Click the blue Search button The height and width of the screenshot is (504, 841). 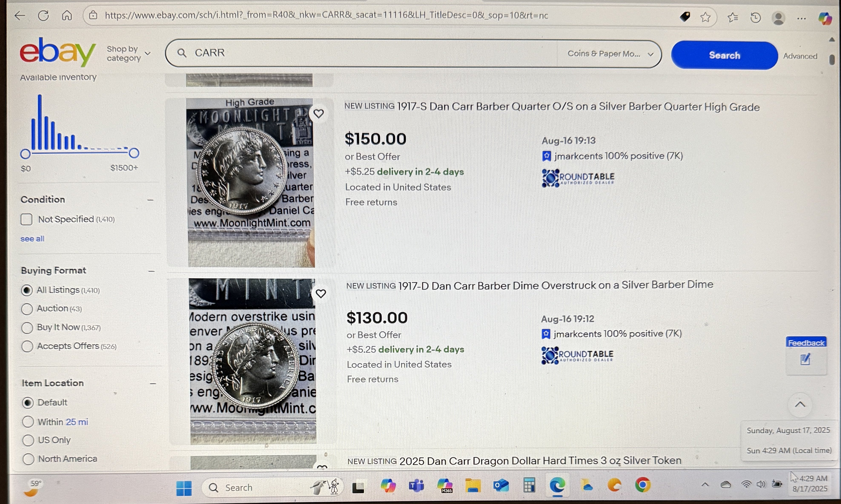(724, 55)
